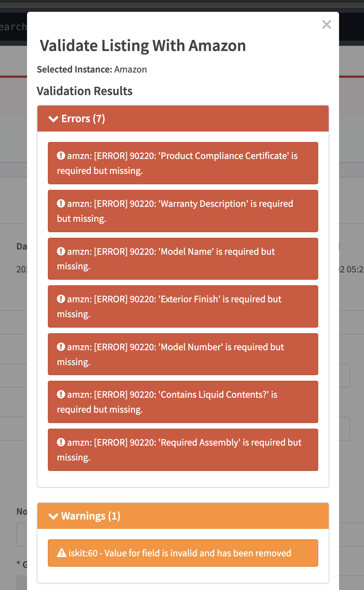Viewport: 364px width, 590px height.
Task: Collapse the Errors (7) section chevron
Action: tap(53, 119)
